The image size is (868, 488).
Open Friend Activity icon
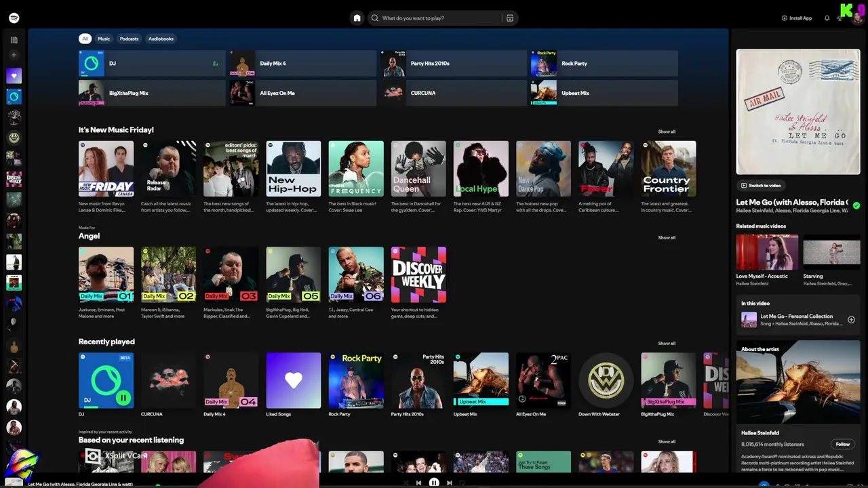pyautogui.click(x=840, y=18)
